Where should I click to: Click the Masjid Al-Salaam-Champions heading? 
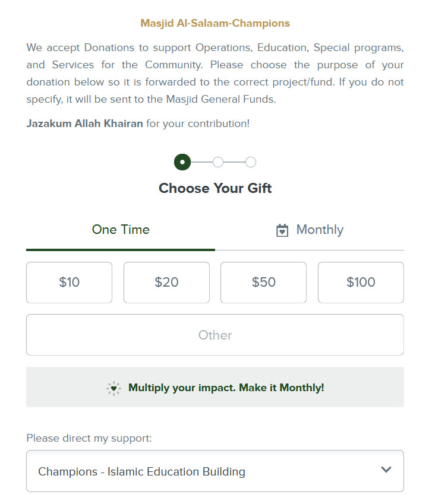pos(214,23)
